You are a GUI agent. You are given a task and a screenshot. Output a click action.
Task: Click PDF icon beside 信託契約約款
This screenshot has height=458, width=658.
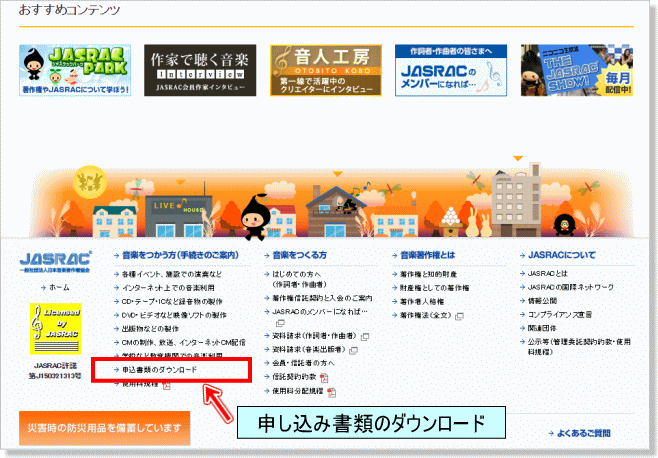(324, 378)
